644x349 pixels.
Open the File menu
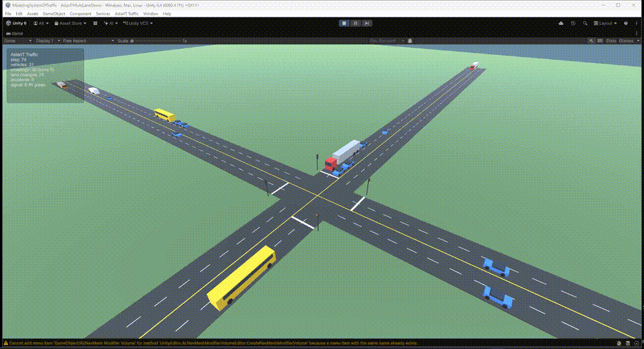tap(8, 13)
